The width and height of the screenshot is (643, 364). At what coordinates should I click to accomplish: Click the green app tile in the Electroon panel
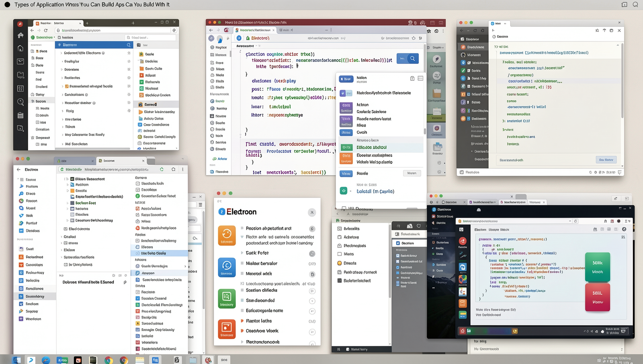[227, 299]
